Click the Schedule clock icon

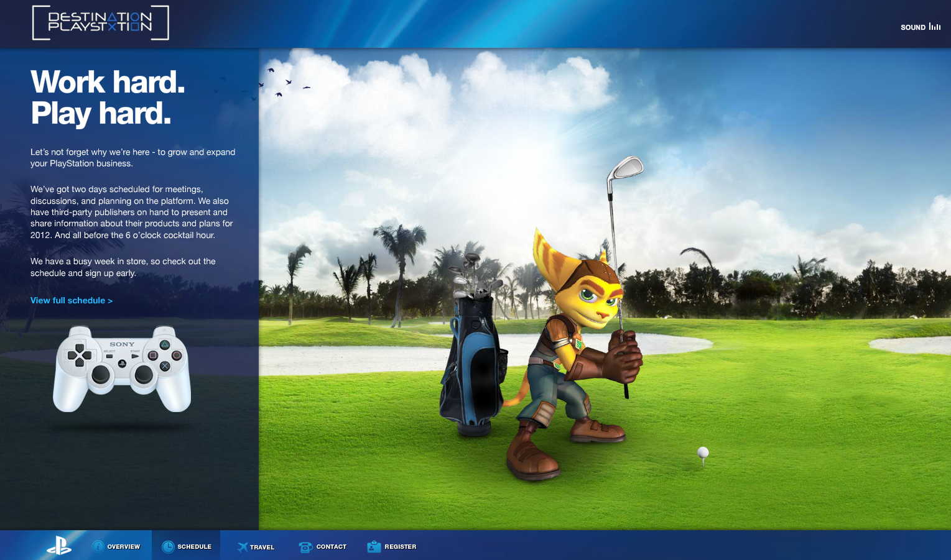coord(168,546)
